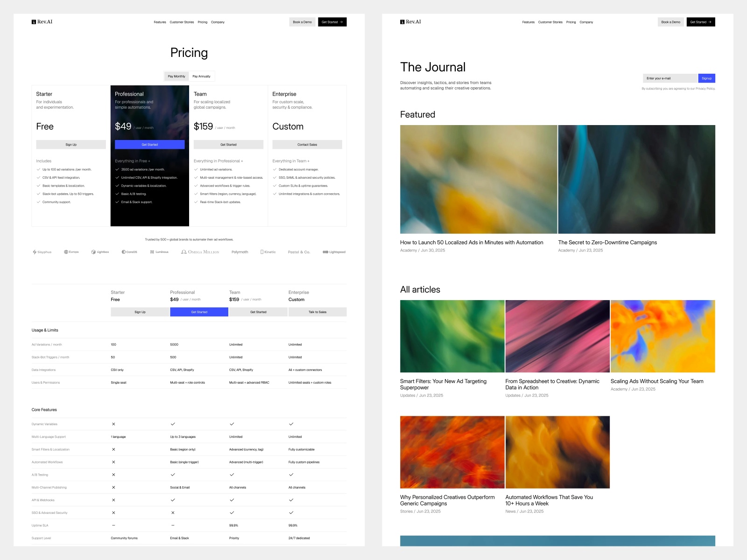The width and height of the screenshot is (747, 560).
Task: Open the Privacy Policy link
Action: coord(705,88)
